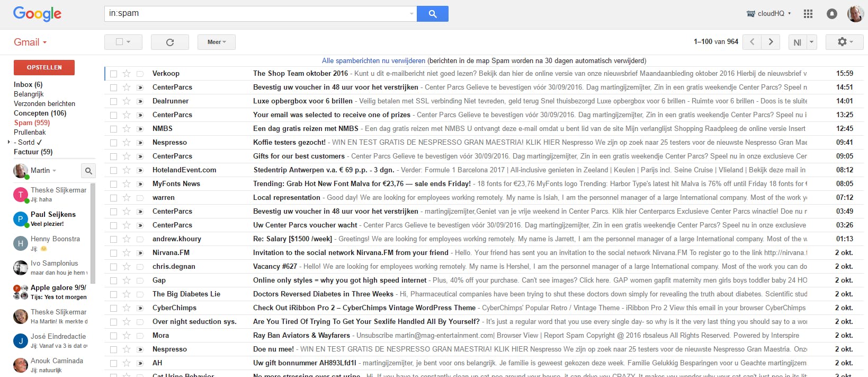Open search options dropdown arrow
This screenshot has width=868, height=377.
tap(412, 14)
